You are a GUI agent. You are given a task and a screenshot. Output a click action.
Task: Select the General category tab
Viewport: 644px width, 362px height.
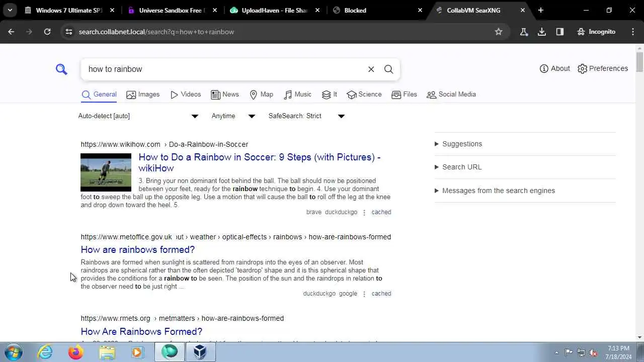(x=99, y=95)
